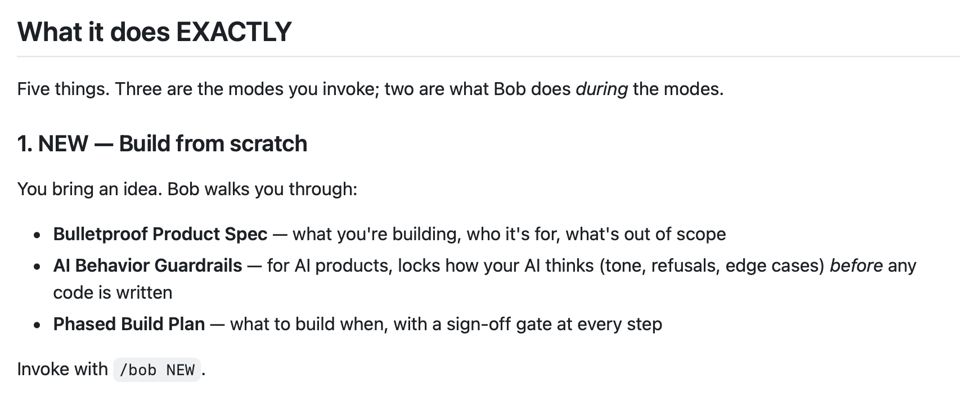Click the bullet dot beside Bulletproof Product Spec
The image size is (980, 405).
point(37,235)
